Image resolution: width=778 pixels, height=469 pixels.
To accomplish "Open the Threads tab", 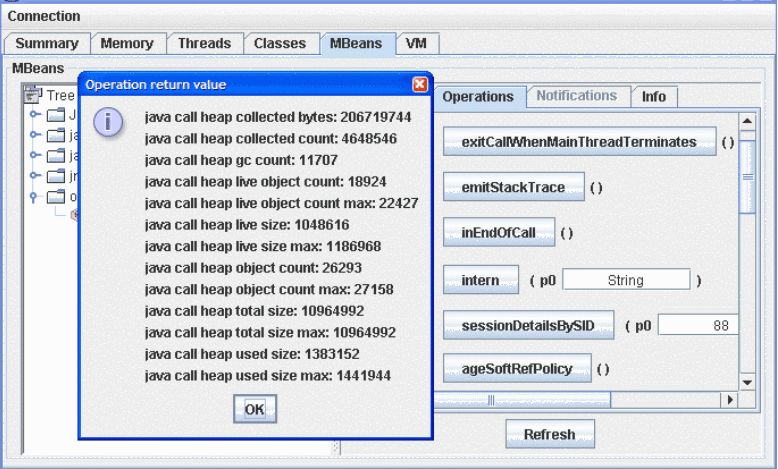I will click(x=204, y=44).
